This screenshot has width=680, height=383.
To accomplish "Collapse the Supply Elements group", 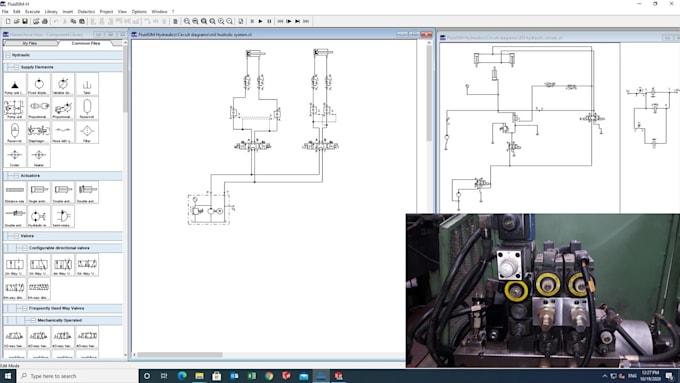I will point(16,67).
